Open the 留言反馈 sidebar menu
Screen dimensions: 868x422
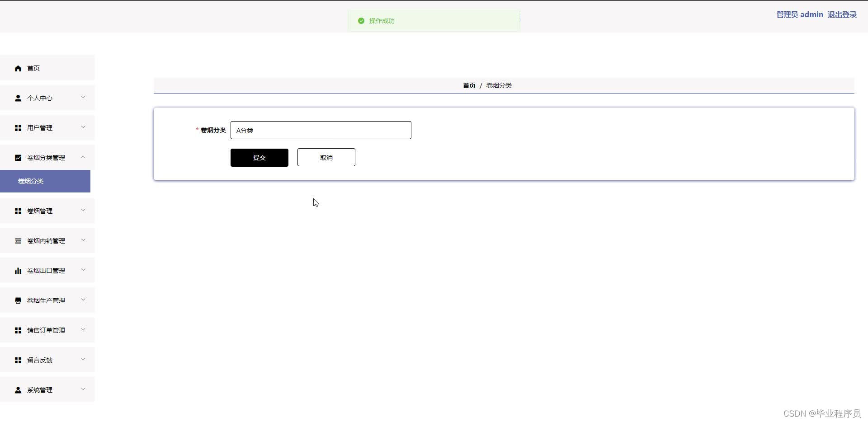point(47,360)
